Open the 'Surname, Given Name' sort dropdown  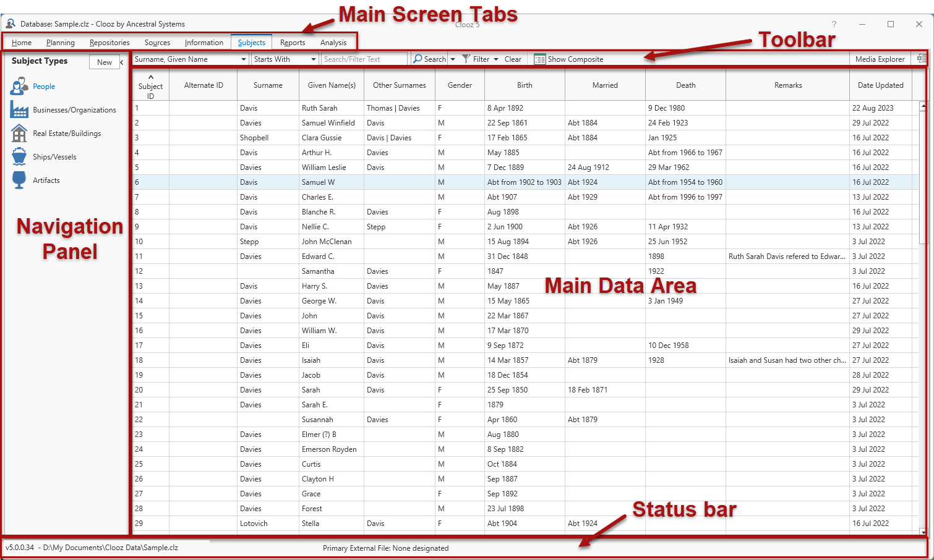244,59
